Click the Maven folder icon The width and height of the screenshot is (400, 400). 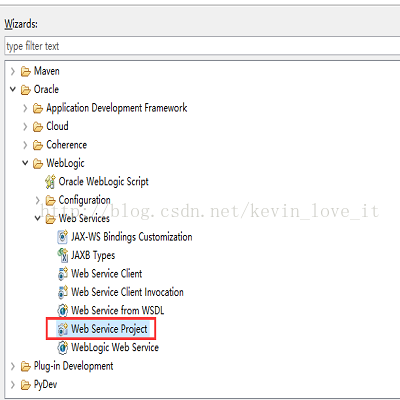click(26, 71)
